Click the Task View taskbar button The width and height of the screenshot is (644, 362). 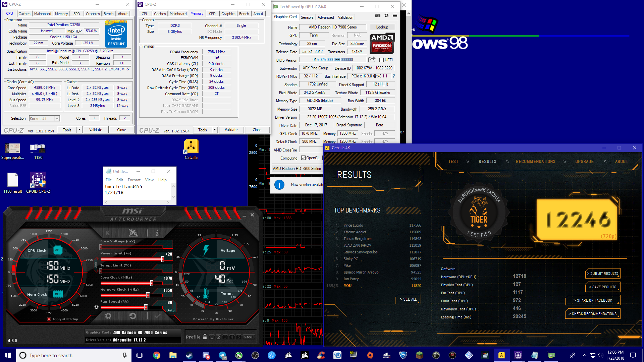click(x=140, y=355)
